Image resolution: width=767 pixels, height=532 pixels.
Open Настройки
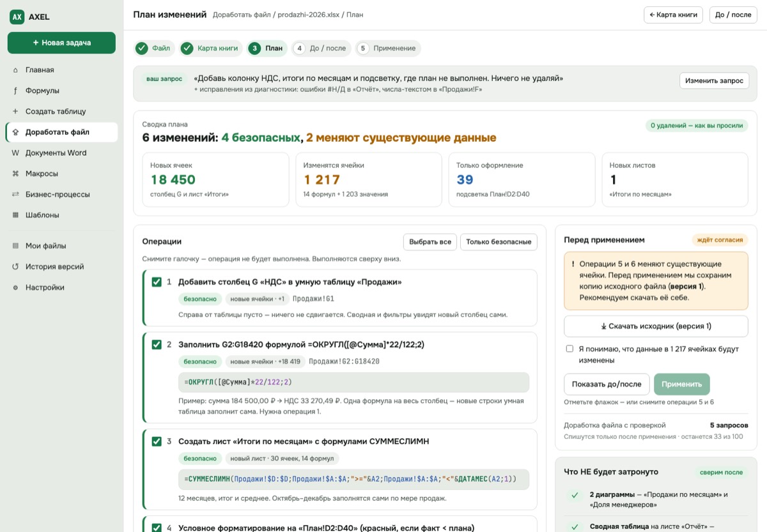[61, 287]
